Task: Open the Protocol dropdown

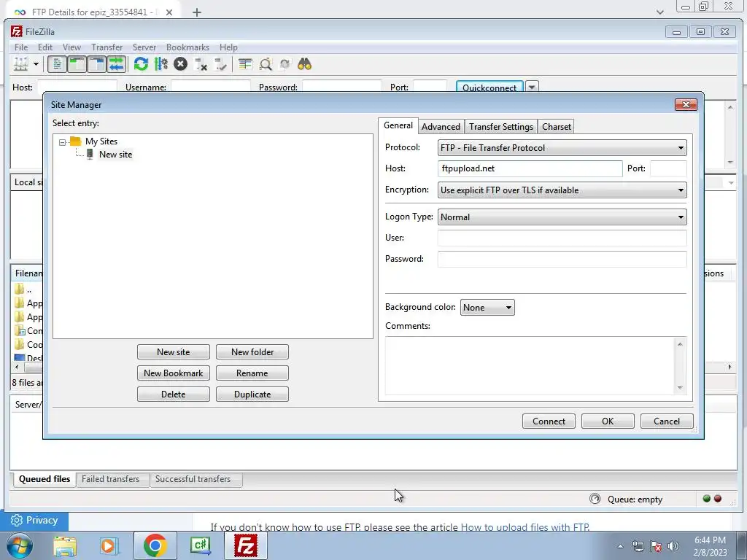Action: coord(562,147)
